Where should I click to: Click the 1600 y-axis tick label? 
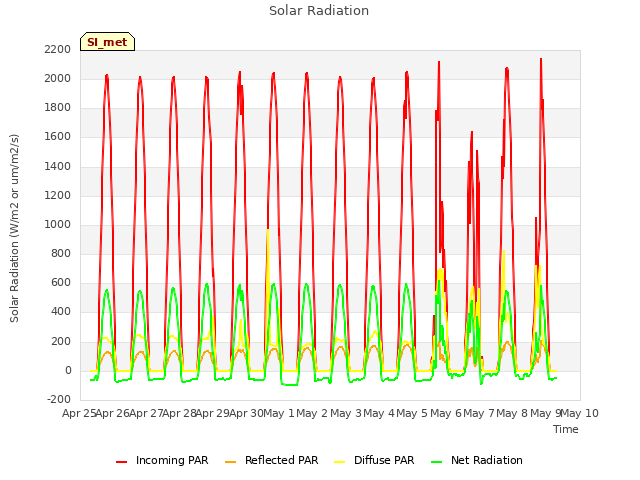[58, 137]
